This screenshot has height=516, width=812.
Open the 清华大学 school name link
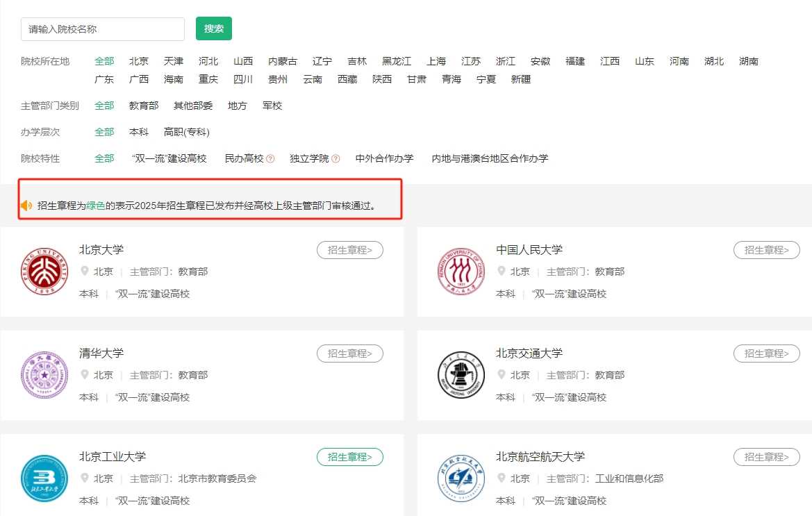[101, 353]
